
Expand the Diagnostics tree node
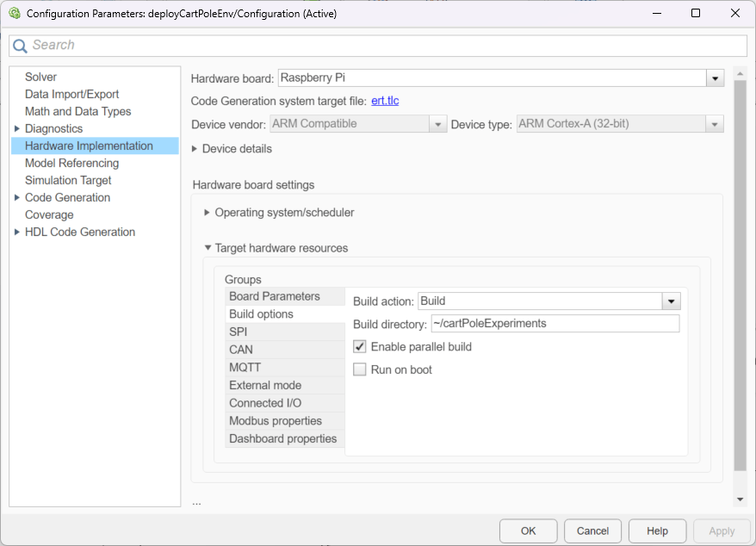click(17, 129)
